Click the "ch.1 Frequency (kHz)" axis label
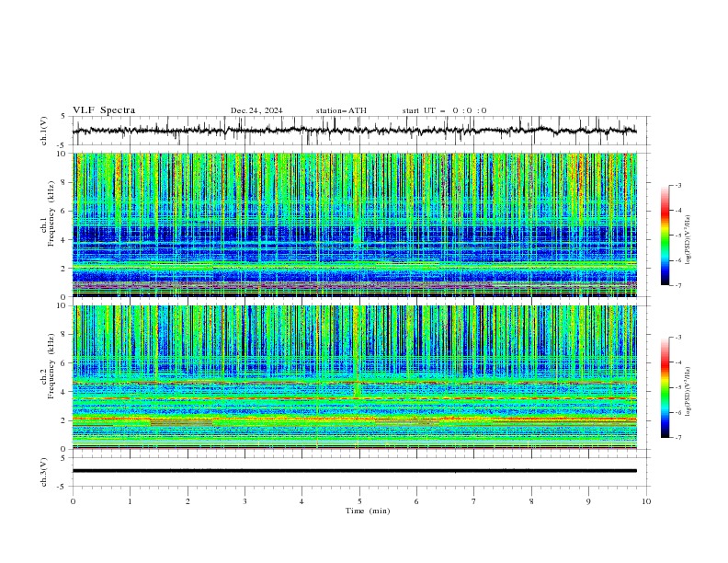The image size is (728, 563). 48,213
